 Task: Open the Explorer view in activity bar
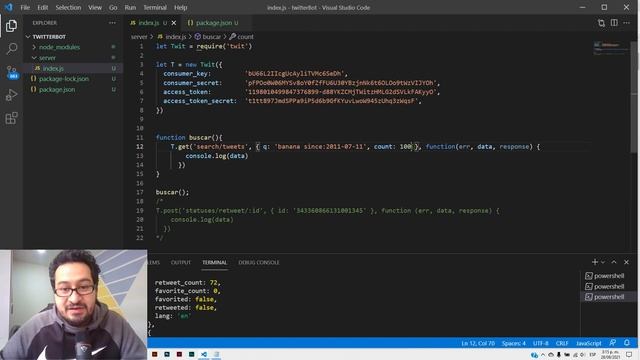11,26
